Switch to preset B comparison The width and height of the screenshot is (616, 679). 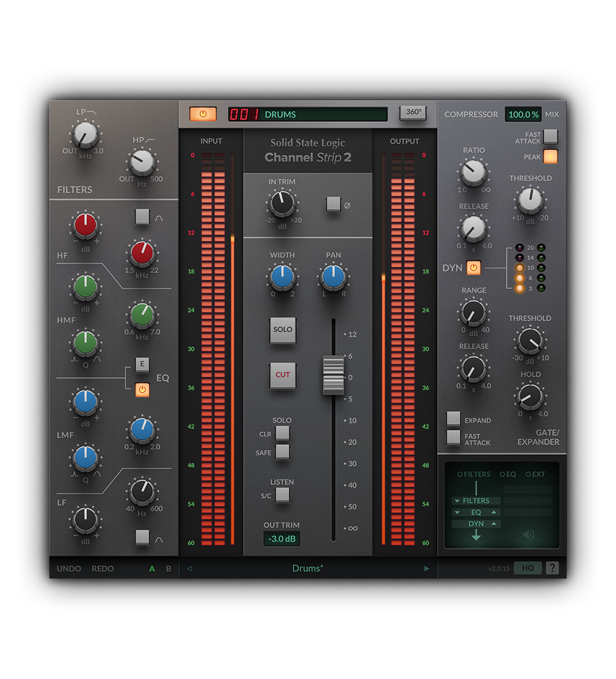point(168,569)
